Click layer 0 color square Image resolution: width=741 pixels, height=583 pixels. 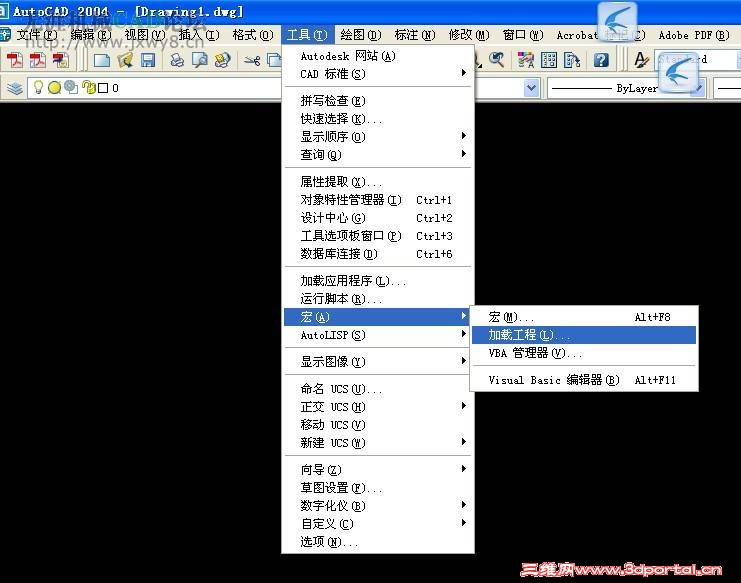[103, 88]
